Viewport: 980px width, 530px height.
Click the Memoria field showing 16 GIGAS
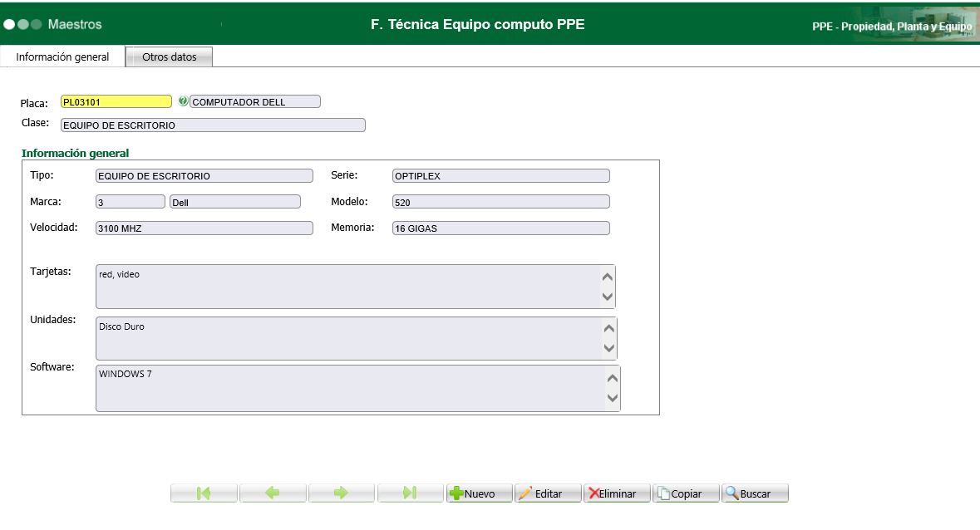coord(501,228)
